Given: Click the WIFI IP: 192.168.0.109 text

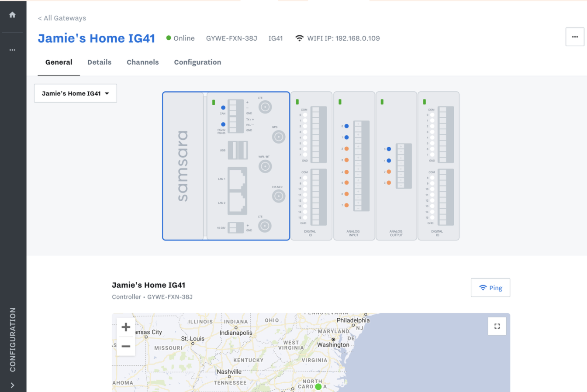Looking at the screenshot, I should pos(343,38).
